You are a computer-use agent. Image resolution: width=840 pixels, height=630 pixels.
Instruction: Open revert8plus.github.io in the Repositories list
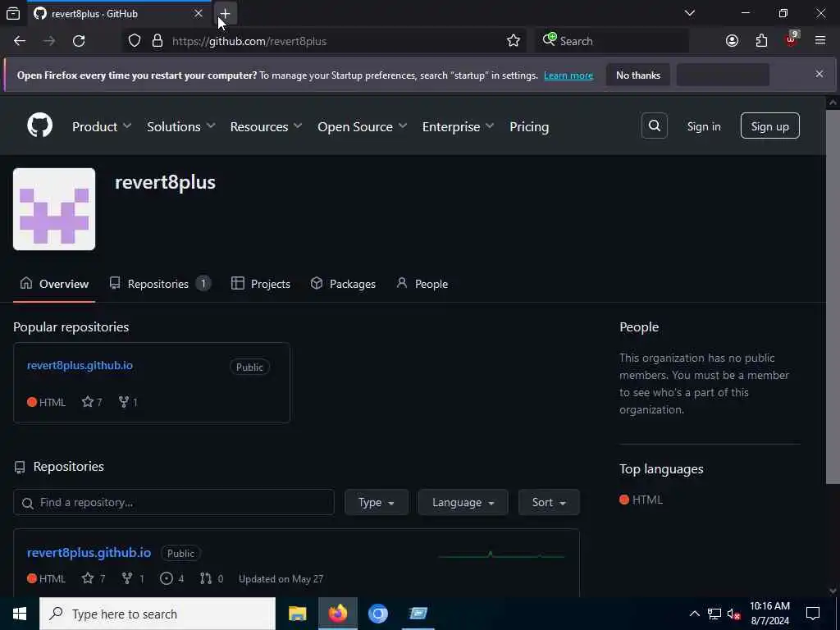click(89, 552)
